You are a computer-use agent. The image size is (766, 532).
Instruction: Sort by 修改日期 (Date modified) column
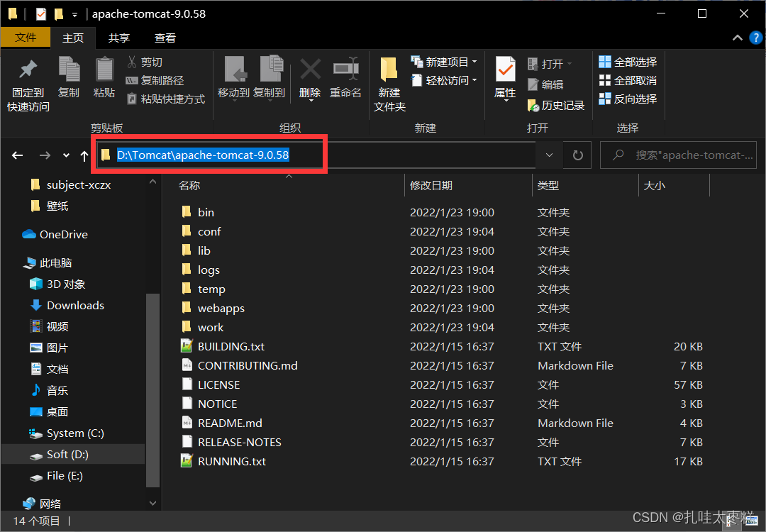(x=468, y=186)
